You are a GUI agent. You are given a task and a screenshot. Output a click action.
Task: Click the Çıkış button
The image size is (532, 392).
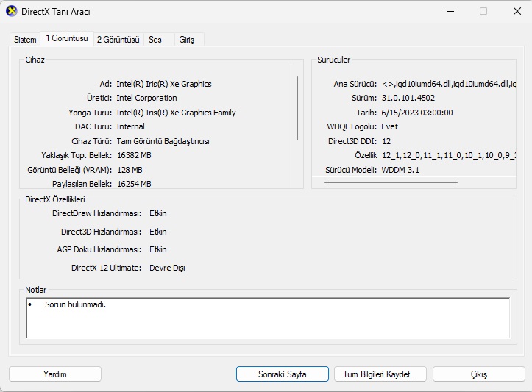point(479,374)
